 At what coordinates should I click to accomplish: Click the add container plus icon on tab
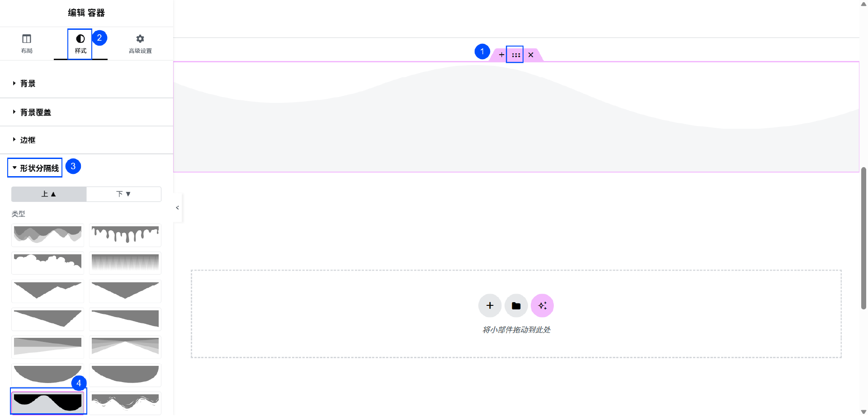[501, 55]
